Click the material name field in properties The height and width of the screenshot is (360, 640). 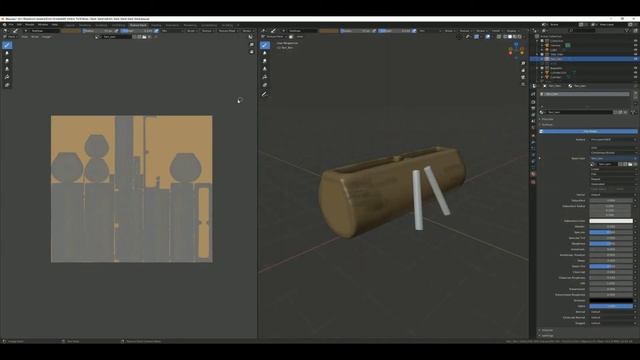tap(580, 112)
